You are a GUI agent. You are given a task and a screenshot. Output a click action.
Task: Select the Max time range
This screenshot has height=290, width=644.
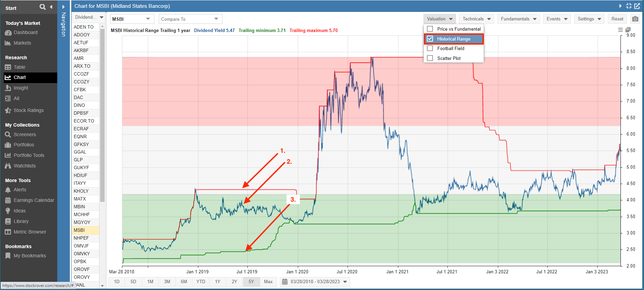268,281
